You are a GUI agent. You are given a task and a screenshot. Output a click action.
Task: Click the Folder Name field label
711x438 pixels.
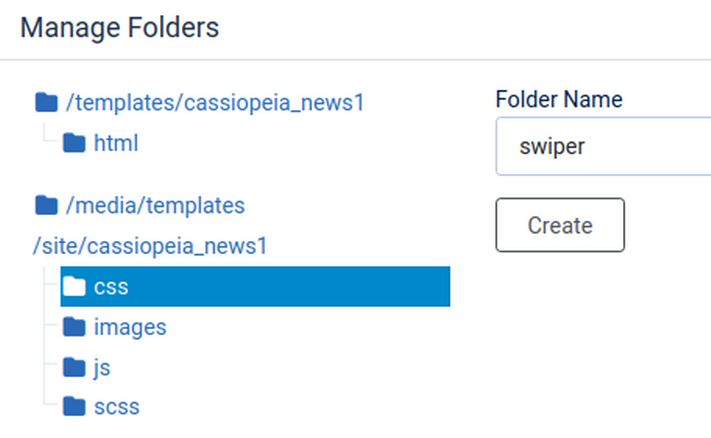pyautogui.click(x=558, y=99)
